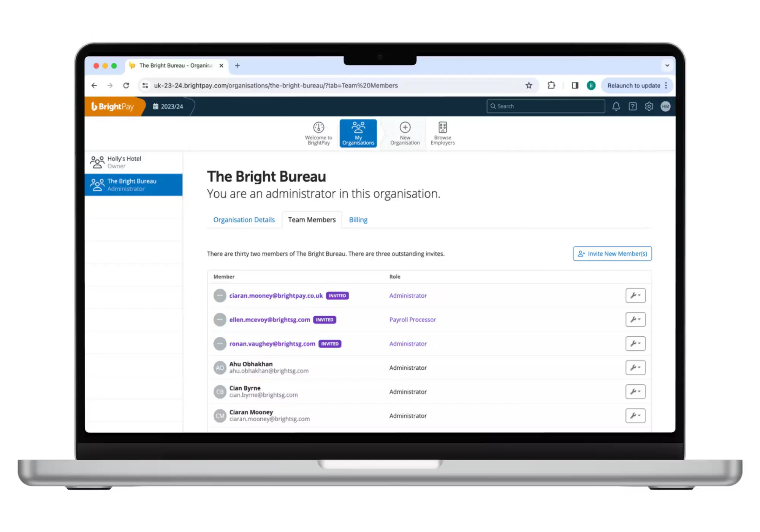
Task: Click in the BrightPay Search field
Action: pyautogui.click(x=546, y=106)
